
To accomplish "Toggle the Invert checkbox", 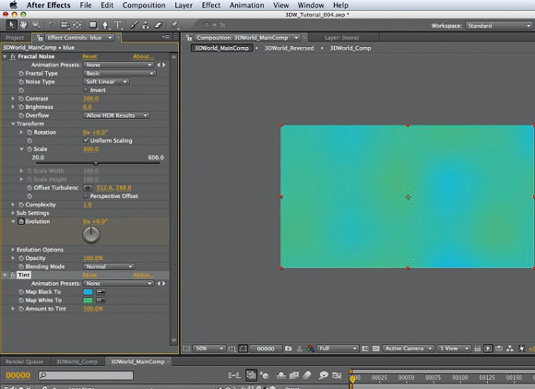I will (86, 90).
